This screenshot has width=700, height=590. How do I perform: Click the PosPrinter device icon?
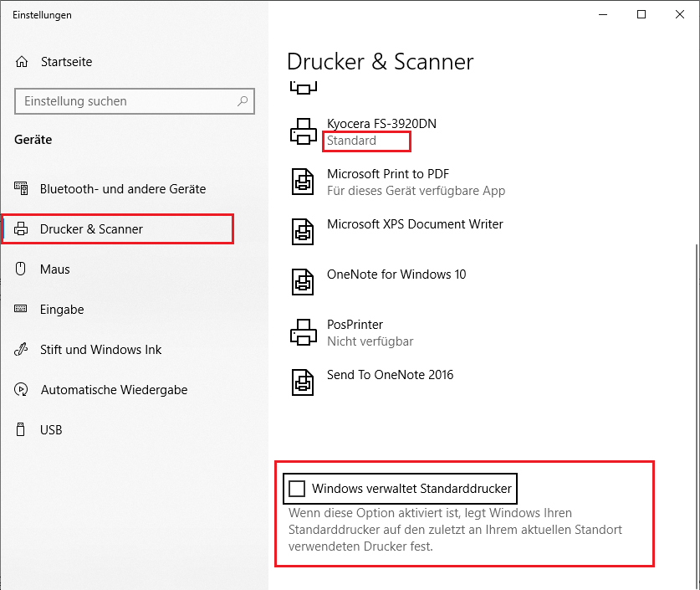pos(303,332)
